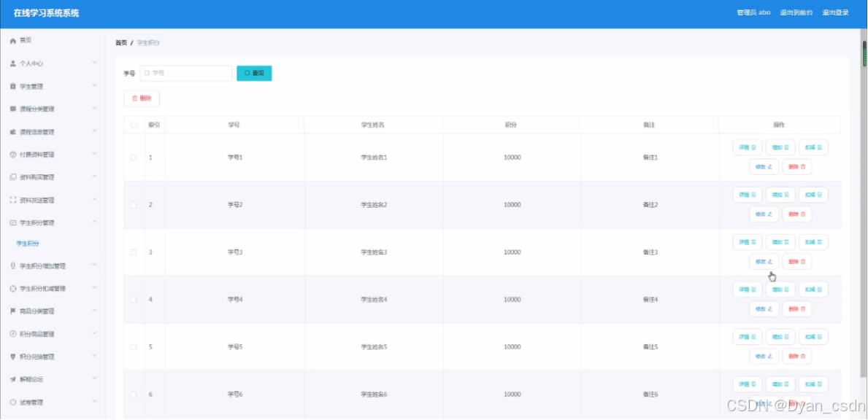
Task: Click 扣减 deduct button in row 学号1
Action: coord(813,147)
